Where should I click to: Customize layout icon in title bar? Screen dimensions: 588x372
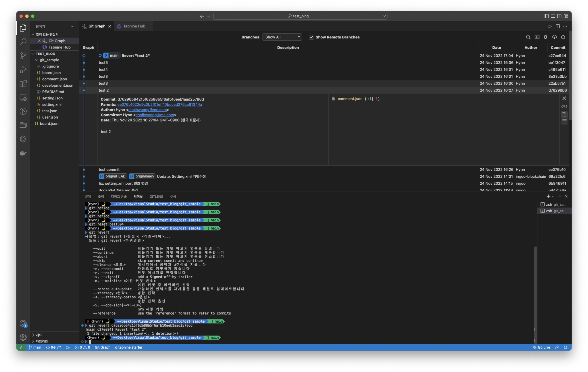coord(566,16)
